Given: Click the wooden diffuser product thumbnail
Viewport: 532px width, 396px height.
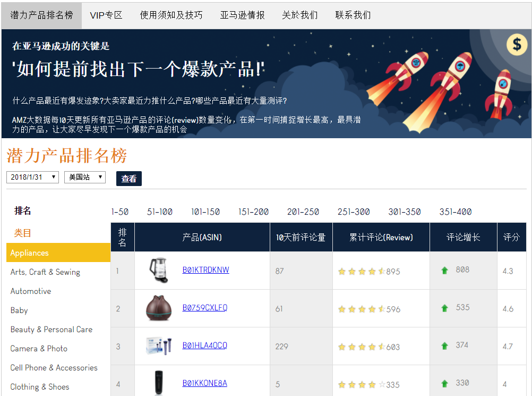Looking at the screenshot, I should pos(158,308).
